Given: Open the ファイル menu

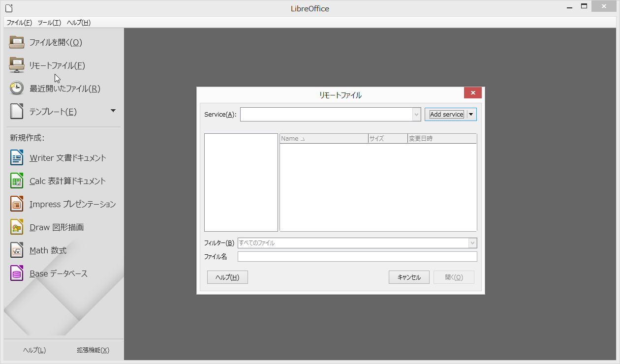Looking at the screenshot, I should [x=19, y=22].
